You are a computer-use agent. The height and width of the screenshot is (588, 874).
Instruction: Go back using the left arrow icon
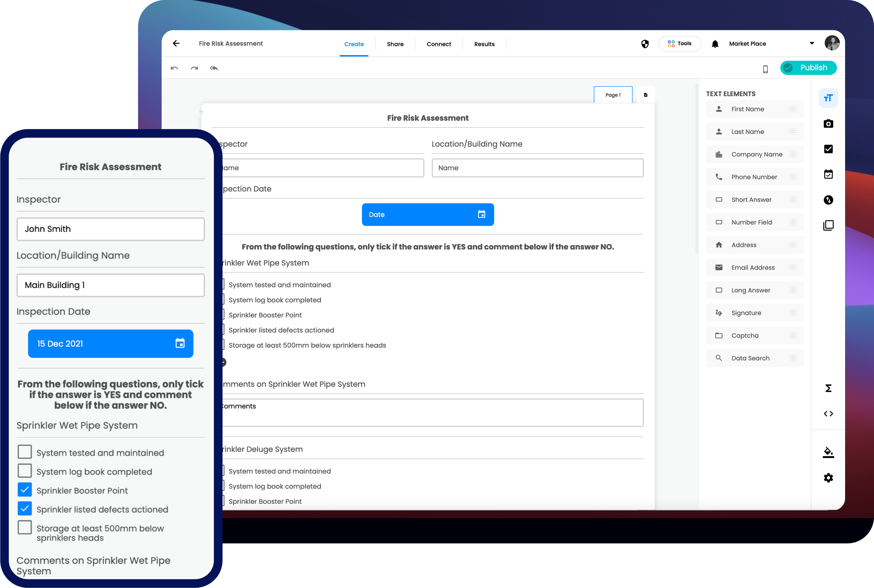pos(176,43)
